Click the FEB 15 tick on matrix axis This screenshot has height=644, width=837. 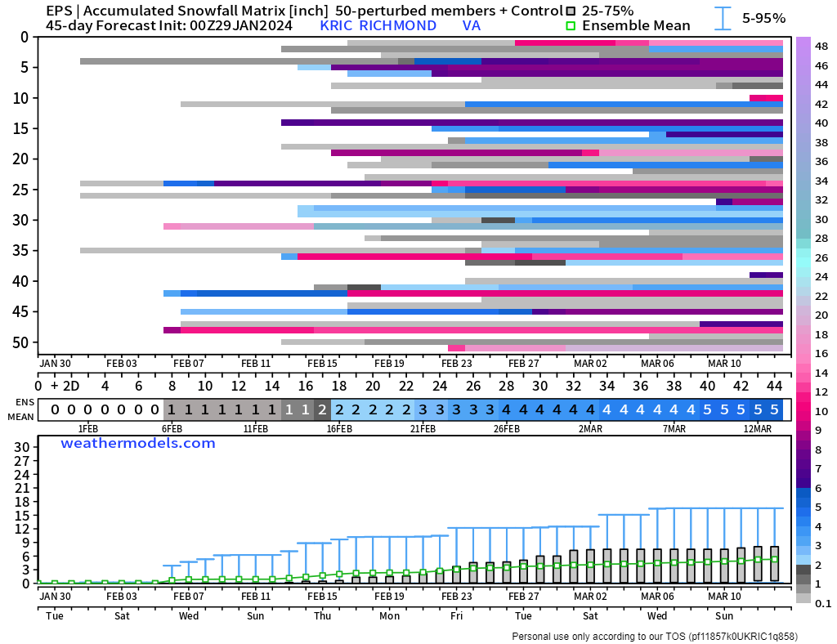(x=322, y=364)
